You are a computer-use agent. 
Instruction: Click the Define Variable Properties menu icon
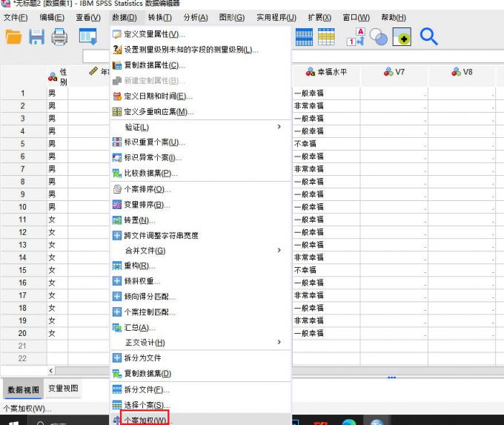(x=117, y=34)
